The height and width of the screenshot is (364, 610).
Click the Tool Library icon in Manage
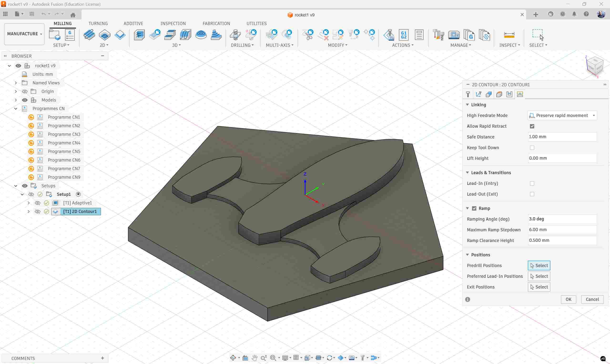pos(438,35)
